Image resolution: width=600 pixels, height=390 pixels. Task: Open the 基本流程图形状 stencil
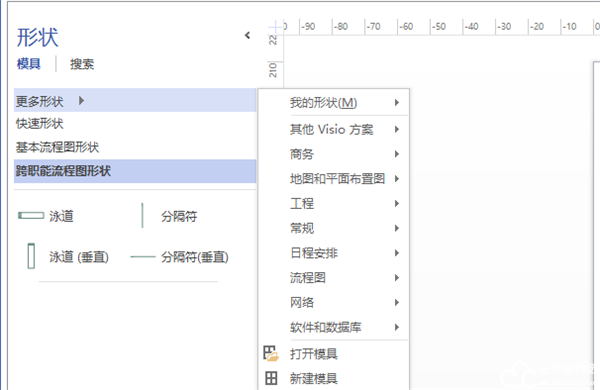coord(135,147)
